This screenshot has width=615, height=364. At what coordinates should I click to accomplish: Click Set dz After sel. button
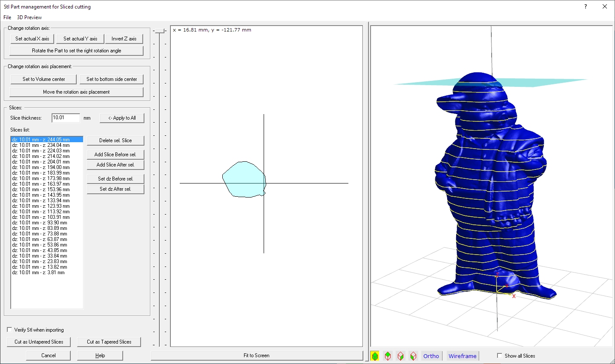(115, 189)
